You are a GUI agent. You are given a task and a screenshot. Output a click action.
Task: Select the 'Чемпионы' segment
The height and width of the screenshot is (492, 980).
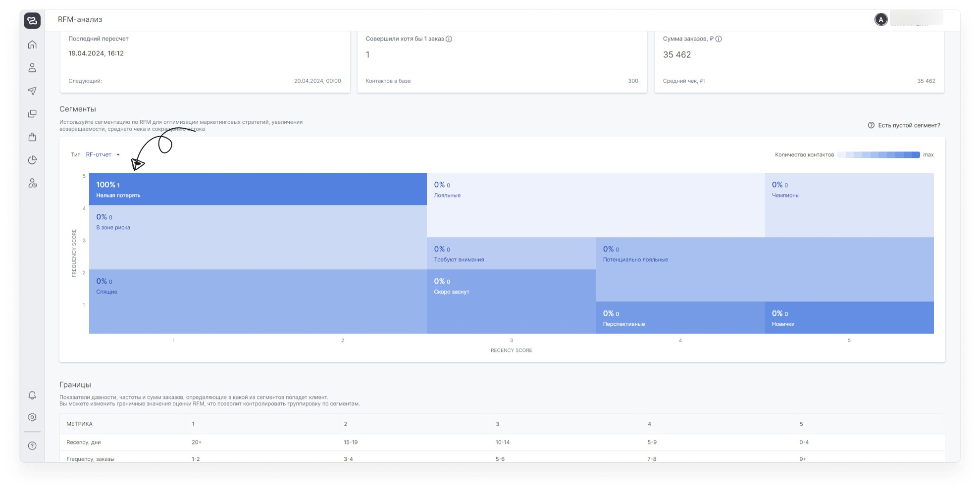point(849,205)
